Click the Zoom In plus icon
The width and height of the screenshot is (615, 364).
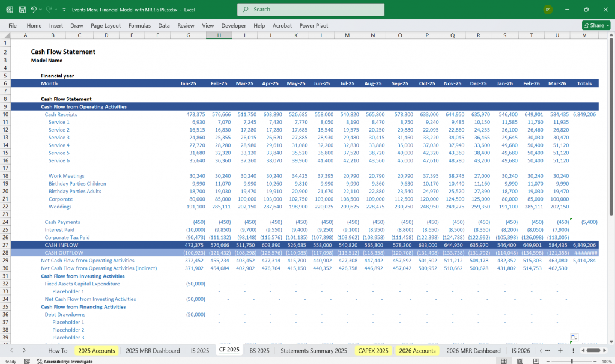coord(595,360)
